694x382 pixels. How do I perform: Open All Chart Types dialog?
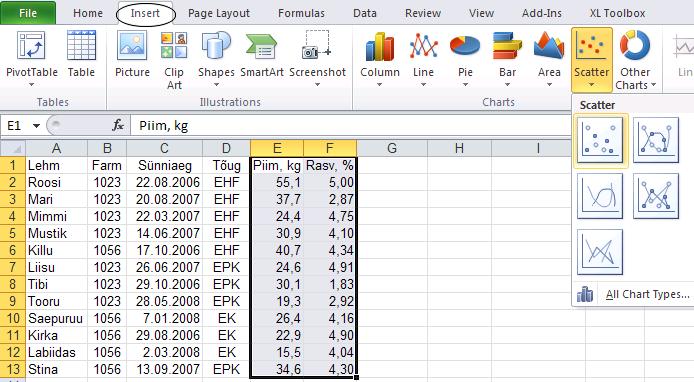click(647, 294)
